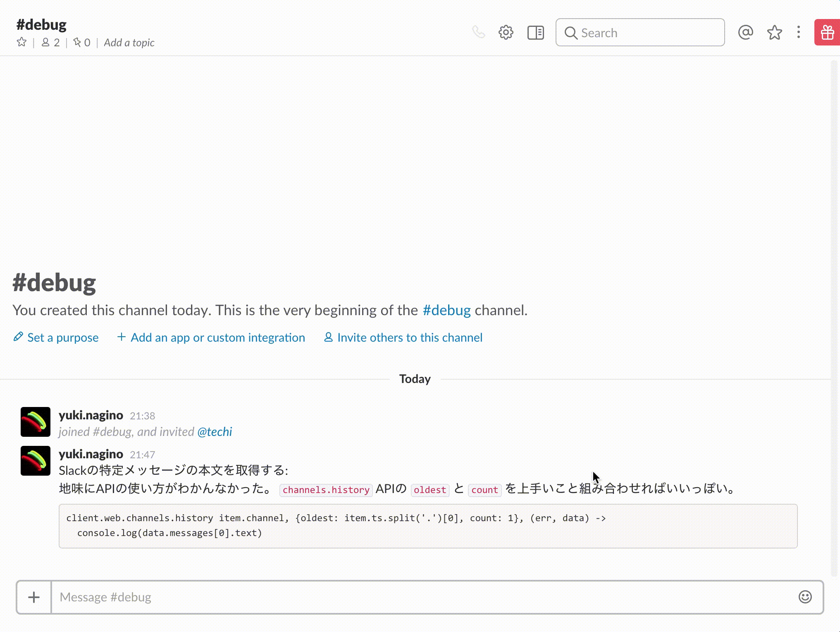Viewport: 840px width, 632px height.
Task: Open mentions with the @ icon
Action: (745, 32)
